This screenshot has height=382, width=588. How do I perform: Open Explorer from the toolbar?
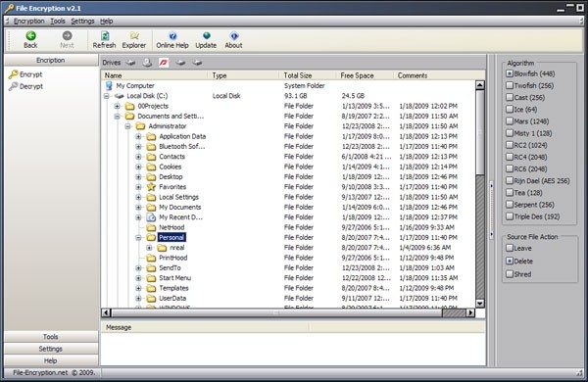(x=134, y=40)
